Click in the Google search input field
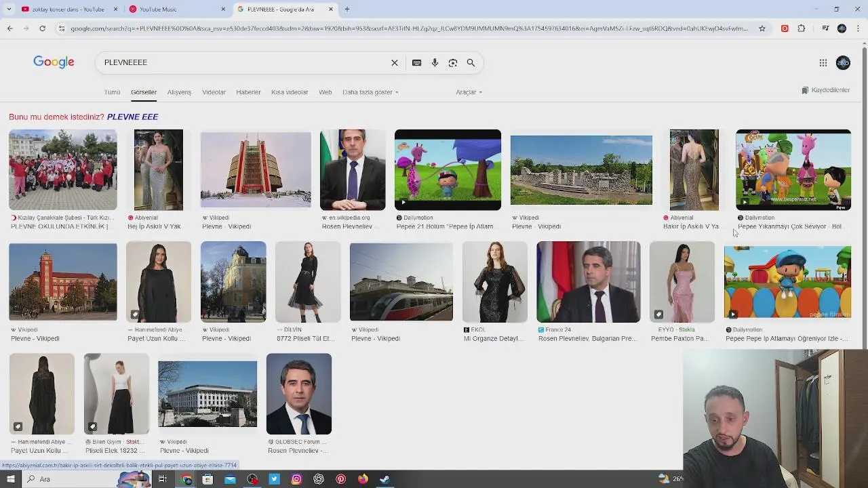This screenshot has height=488, width=868. click(x=244, y=62)
